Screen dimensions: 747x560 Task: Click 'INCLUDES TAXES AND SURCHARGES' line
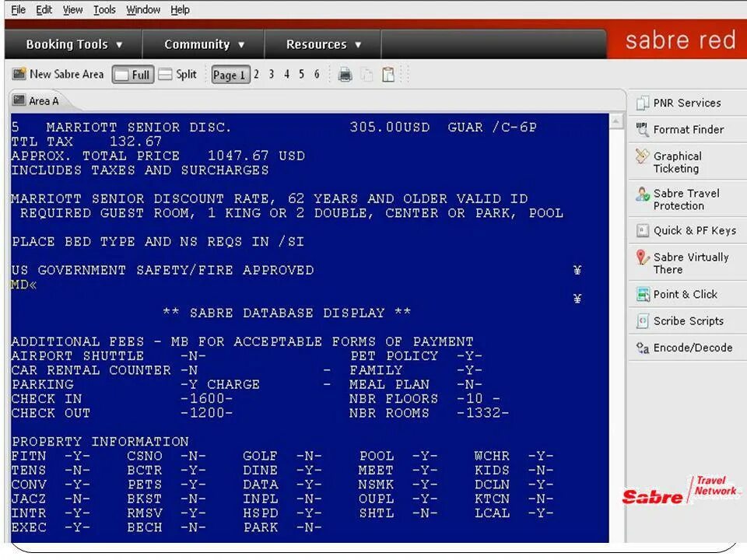pyautogui.click(x=140, y=170)
